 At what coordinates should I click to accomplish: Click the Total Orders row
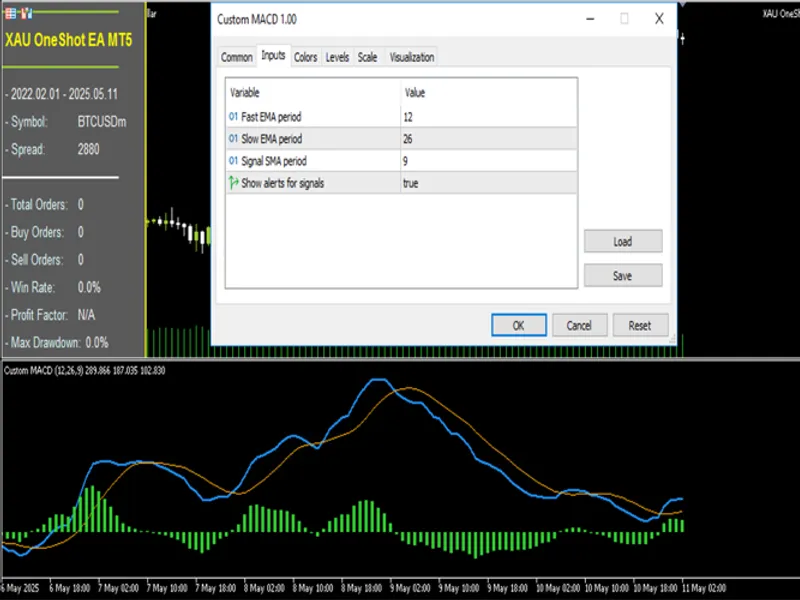click(44, 205)
